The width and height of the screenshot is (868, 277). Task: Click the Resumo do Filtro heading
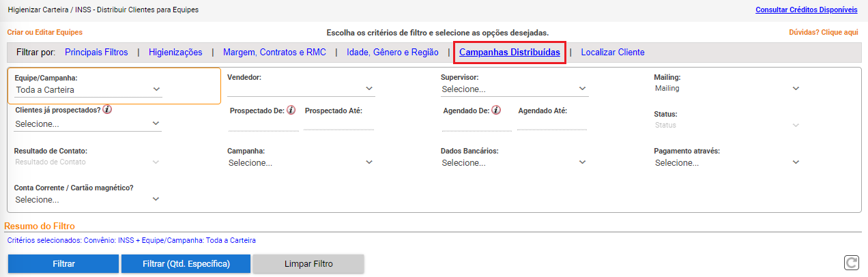(x=40, y=226)
